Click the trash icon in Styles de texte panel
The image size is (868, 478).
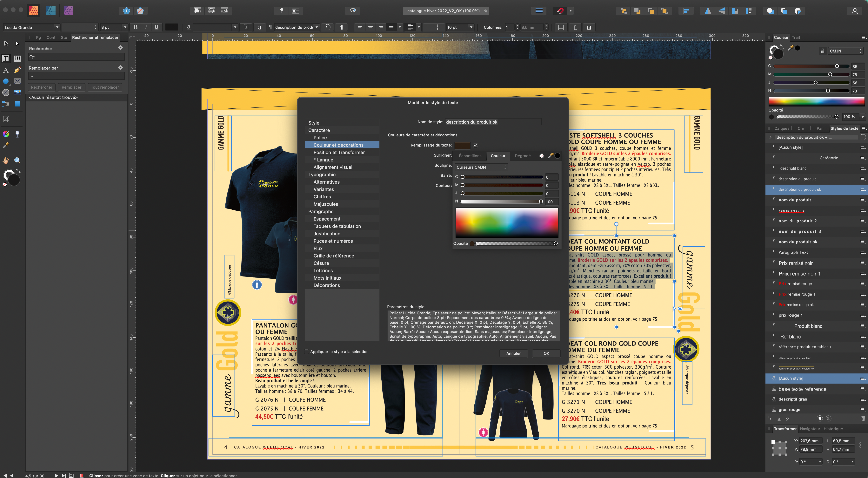863,418
